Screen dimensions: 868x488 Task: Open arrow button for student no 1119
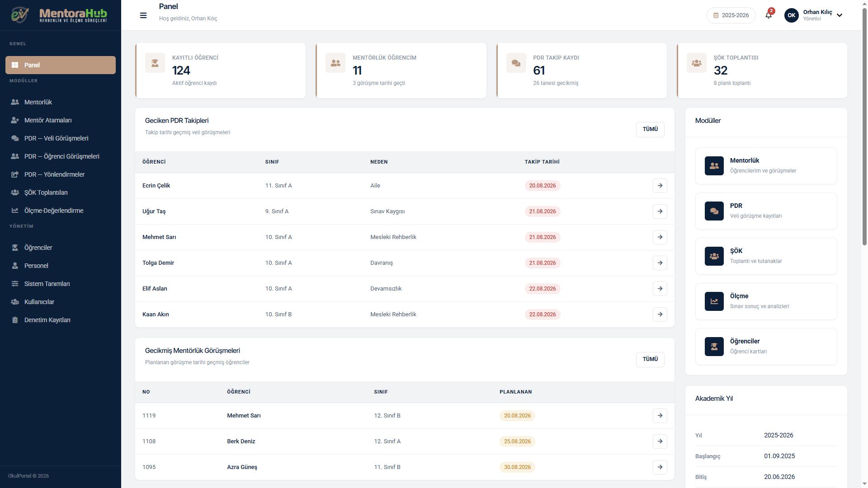pyautogui.click(x=660, y=416)
